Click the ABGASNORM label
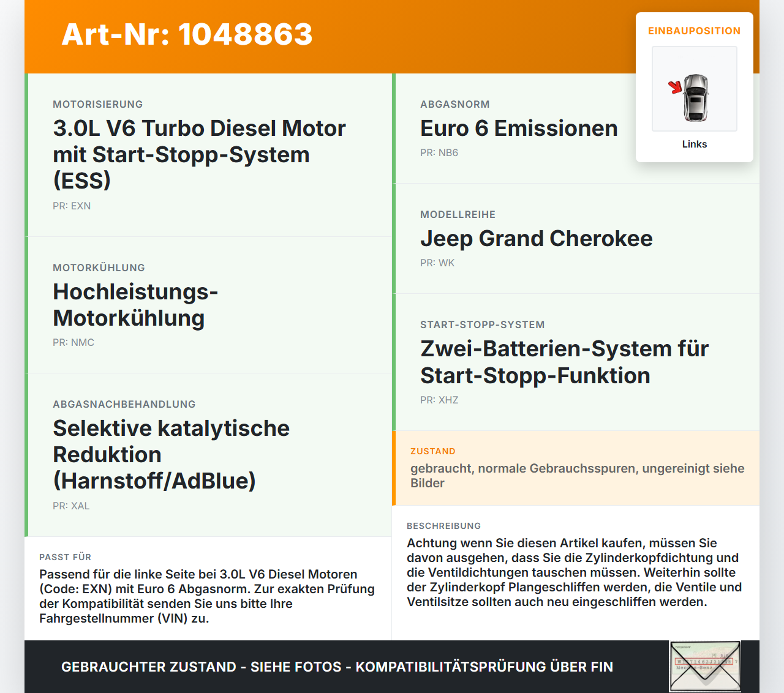 coord(455,104)
